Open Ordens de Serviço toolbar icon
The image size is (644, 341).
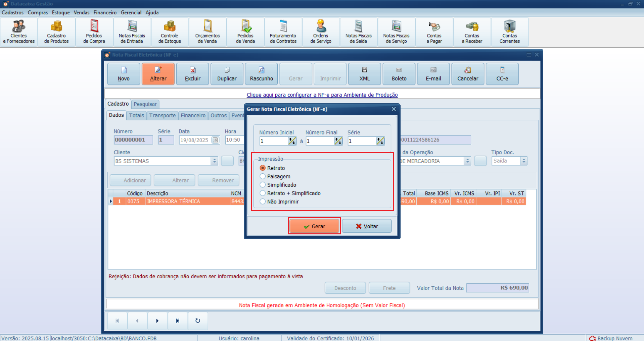tap(321, 32)
